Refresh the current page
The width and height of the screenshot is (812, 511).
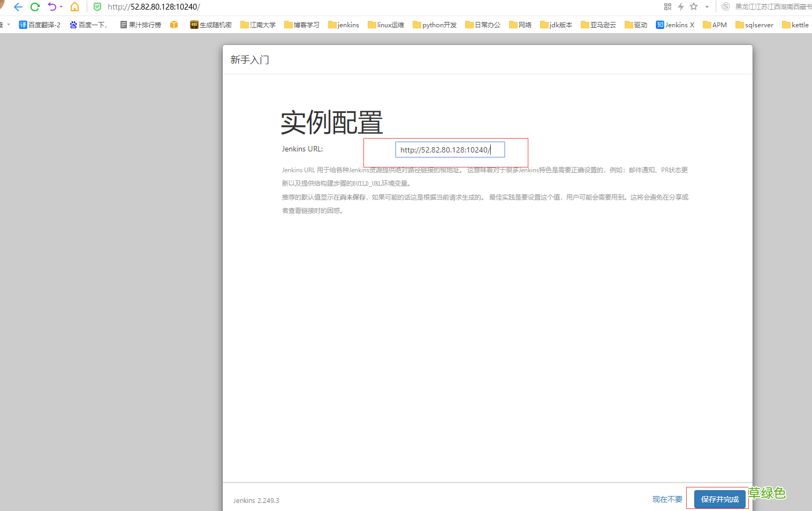click(35, 7)
